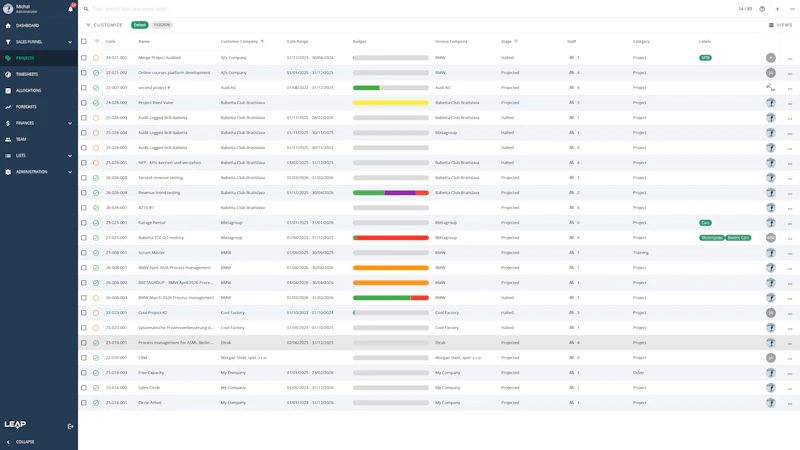800x450 pixels.
Task: Open row menu for Merge Project Audited
Action: (790, 58)
